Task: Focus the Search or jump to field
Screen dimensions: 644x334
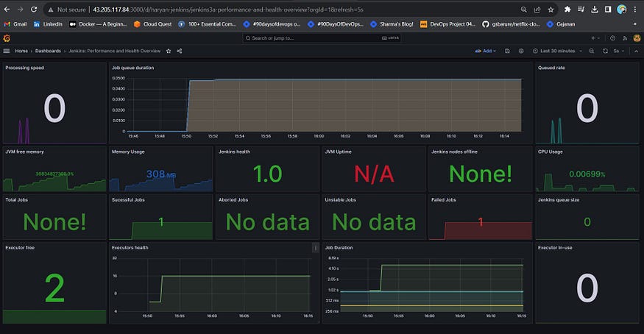Action: (x=322, y=38)
